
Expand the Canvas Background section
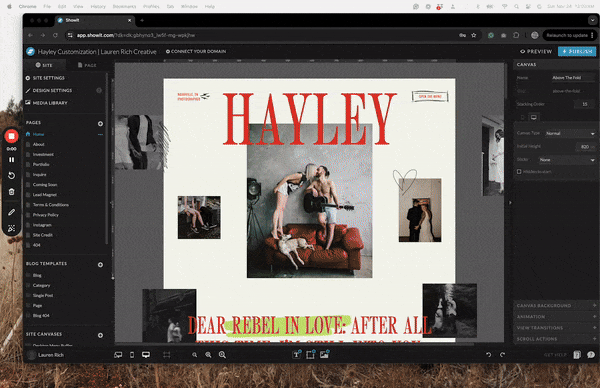556,305
